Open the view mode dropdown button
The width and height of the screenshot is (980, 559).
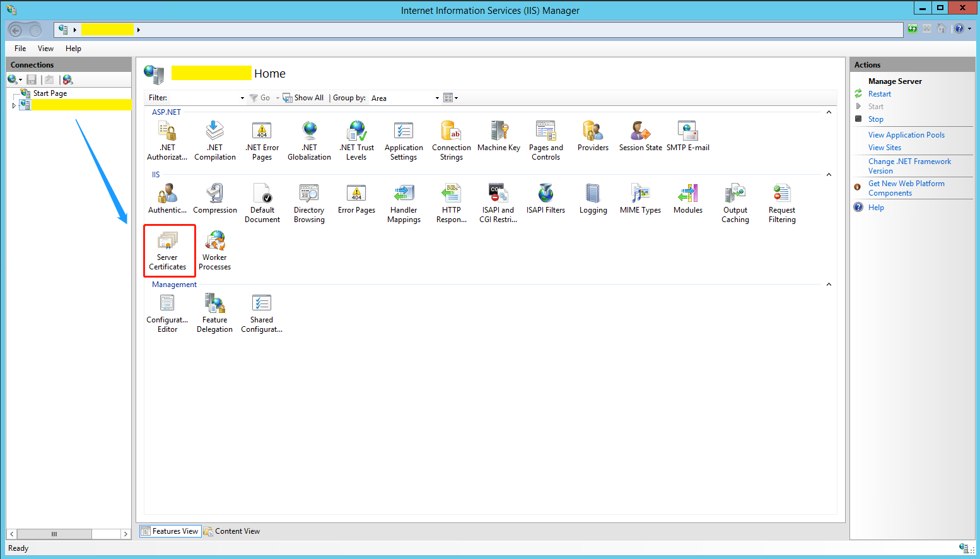point(450,98)
